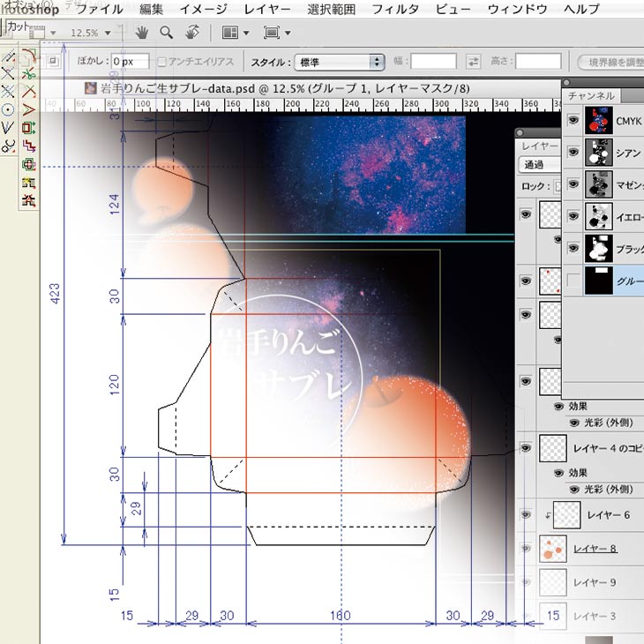Screen dimensions: 644x644
Task: Select the Zoom magnifier tool
Action: 167,33
